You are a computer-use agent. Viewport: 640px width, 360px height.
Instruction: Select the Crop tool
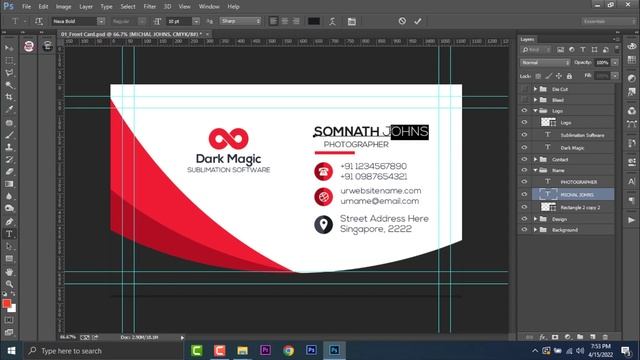[9, 97]
